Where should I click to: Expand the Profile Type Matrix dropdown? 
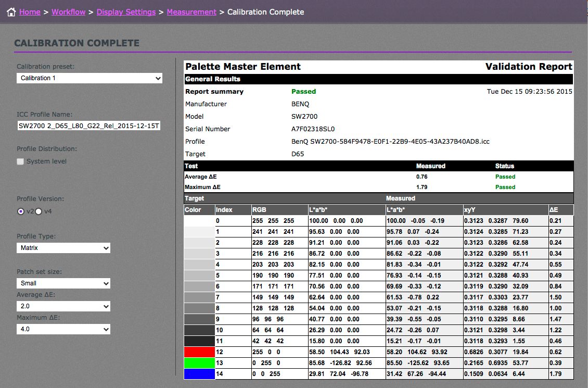click(63, 248)
